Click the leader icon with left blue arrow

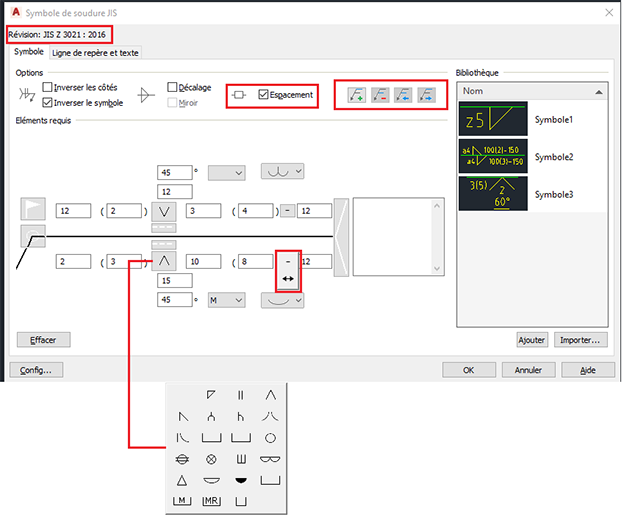(x=403, y=95)
